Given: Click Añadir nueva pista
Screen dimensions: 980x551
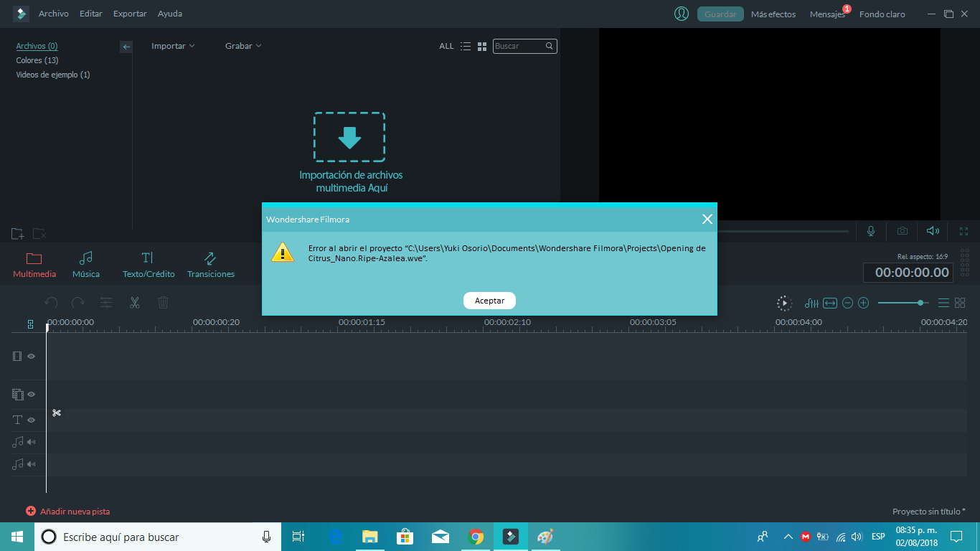Looking at the screenshot, I should 67,512.
